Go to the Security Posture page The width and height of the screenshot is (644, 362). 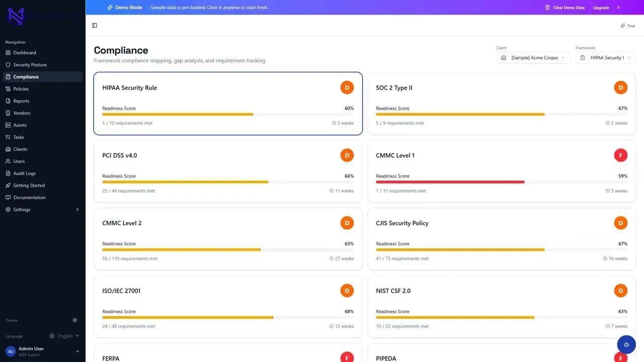[43, 65]
